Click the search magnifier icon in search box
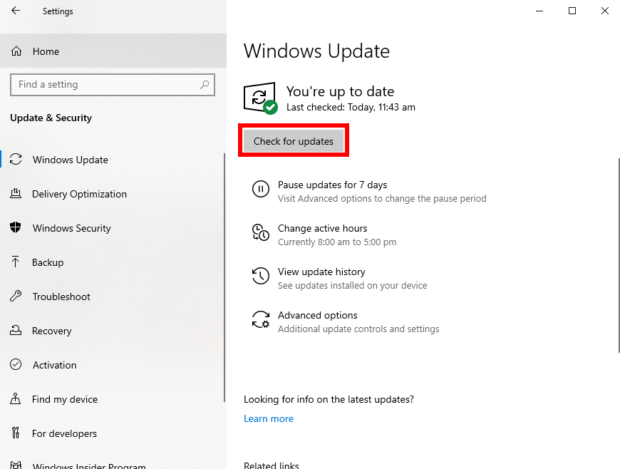Screen dimensions: 620x469 [203, 85]
